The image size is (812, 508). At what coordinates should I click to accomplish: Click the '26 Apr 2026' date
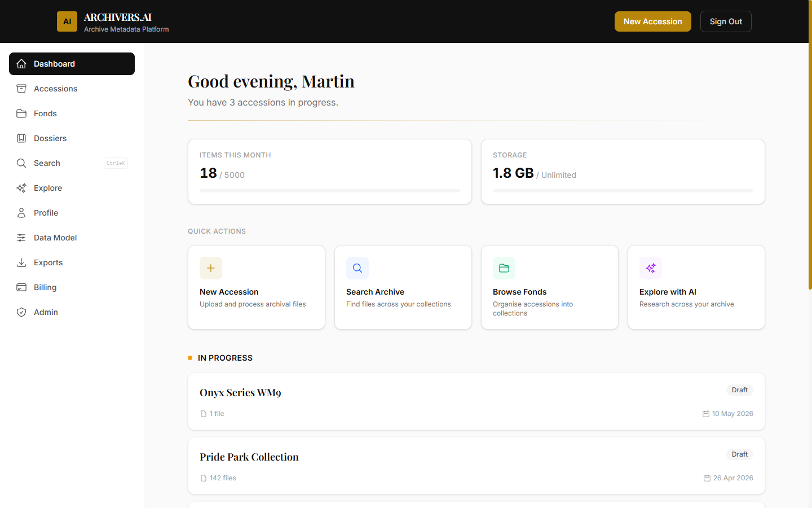[733, 478]
